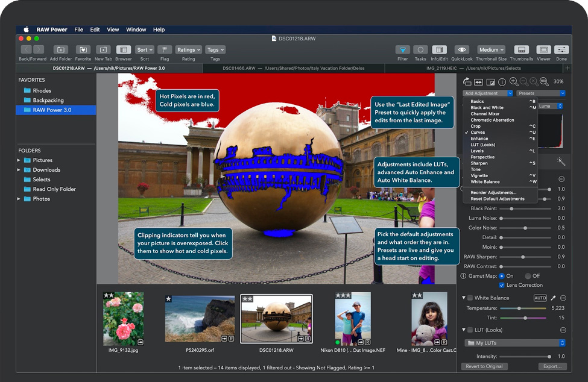Viewport: 588px width, 382px height.
Task: Click the auto enhance magic wand icon
Action: click(561, 161)
